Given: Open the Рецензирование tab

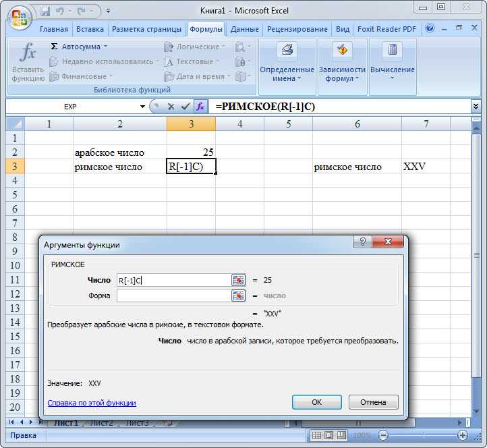Looking at the screenshot, I should 297,29.
